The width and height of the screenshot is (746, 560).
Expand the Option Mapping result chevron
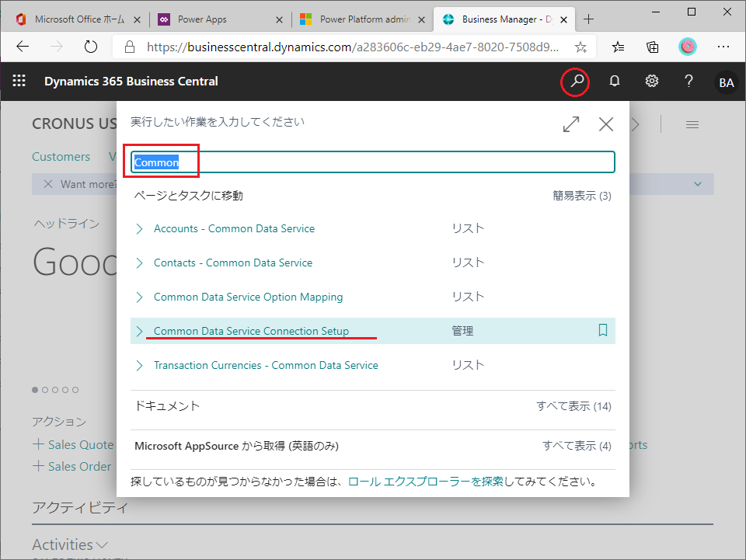click(x=139, y=297)
